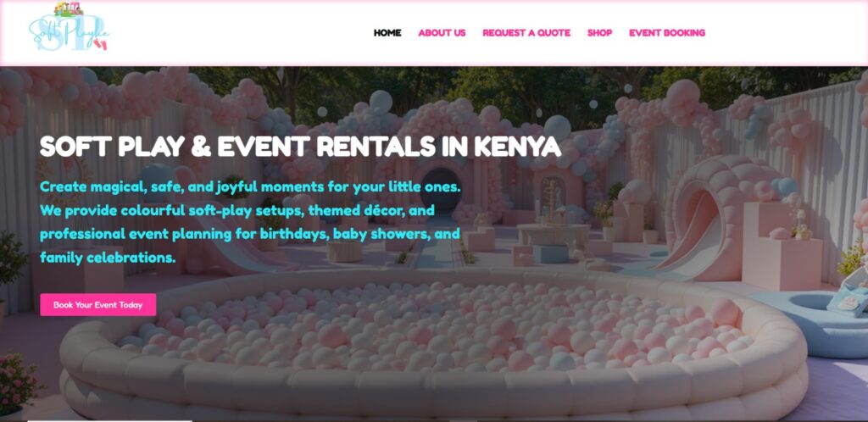Screen dimensions: 868x422
Task: Click the 'family celebrations.' text line
Action: pyautogui.click(x=108, y=257)
